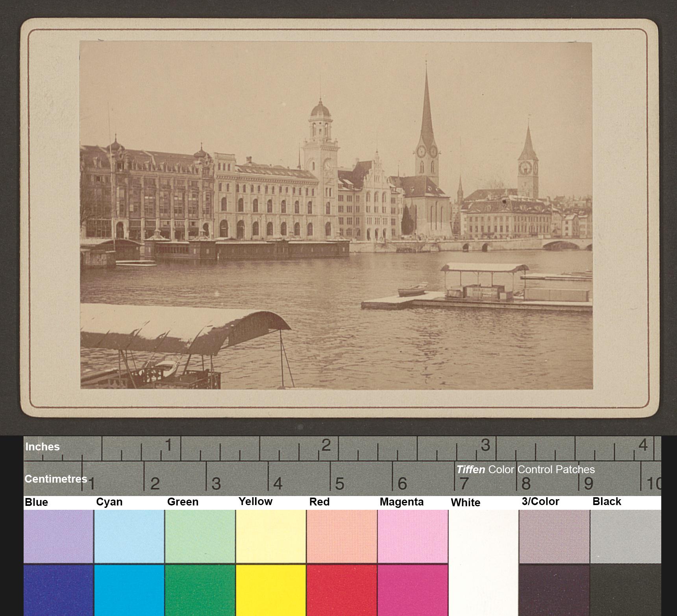The height and width of the screenshot is (616, 677).
Task: Click the '3/Color' label text
Action: (540, 502)
